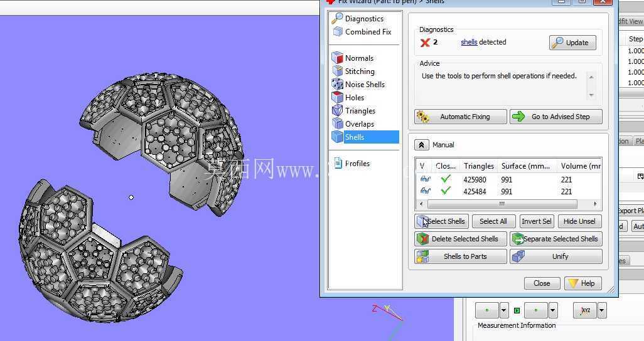644x341 pixels.
Task: Click Go to Advised Step
Action: click(556, 117)
